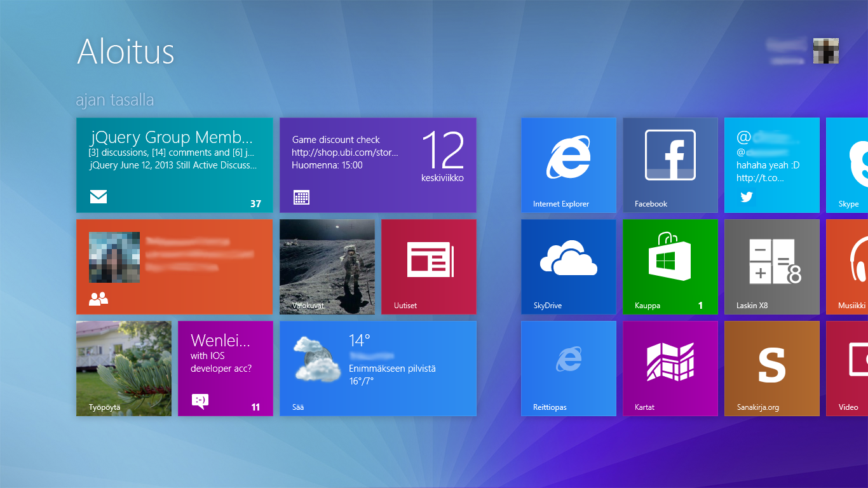Click the mail unread count 37
This screenshot has height=488, width=868.
(255, 204)
